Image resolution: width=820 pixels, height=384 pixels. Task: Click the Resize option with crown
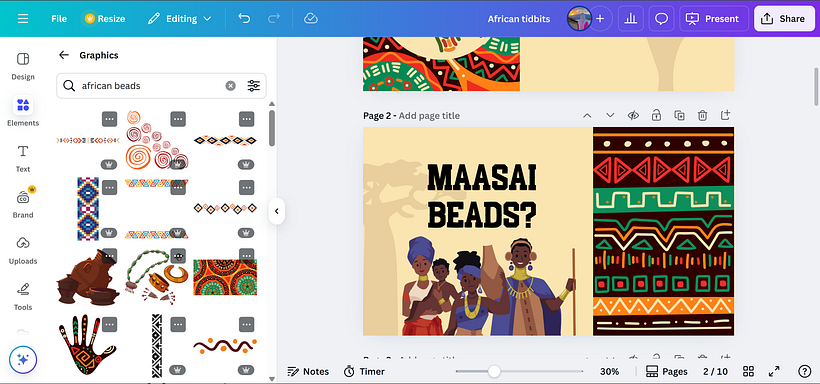click(105, 19)
